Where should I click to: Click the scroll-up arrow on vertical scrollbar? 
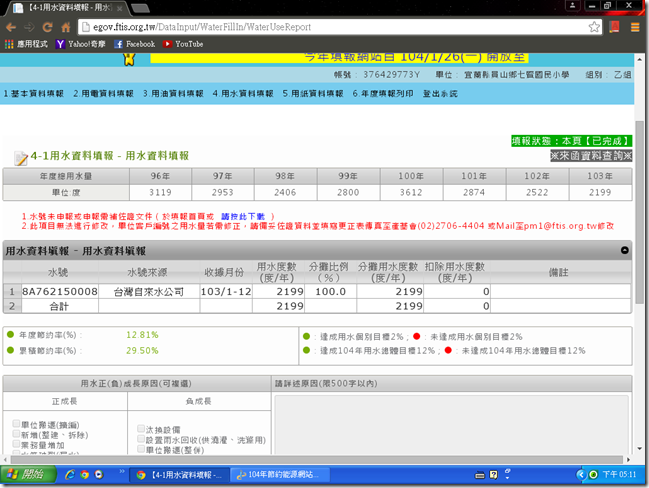640,59
